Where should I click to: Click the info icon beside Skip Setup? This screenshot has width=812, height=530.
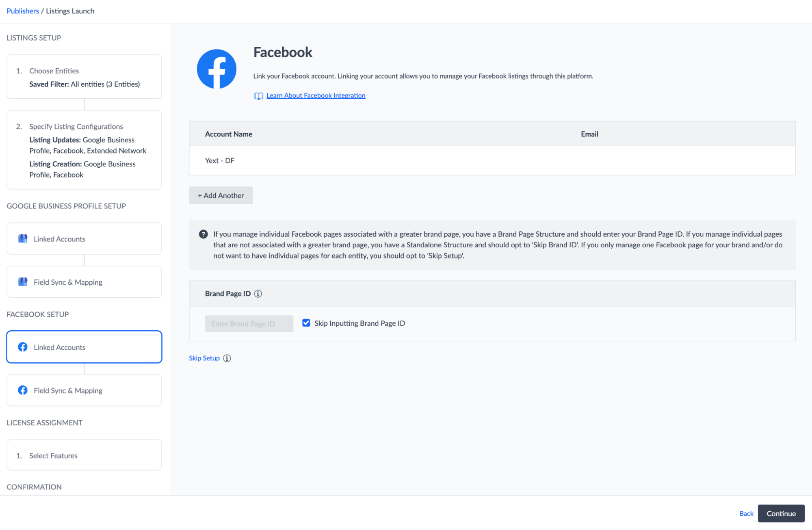227,358
